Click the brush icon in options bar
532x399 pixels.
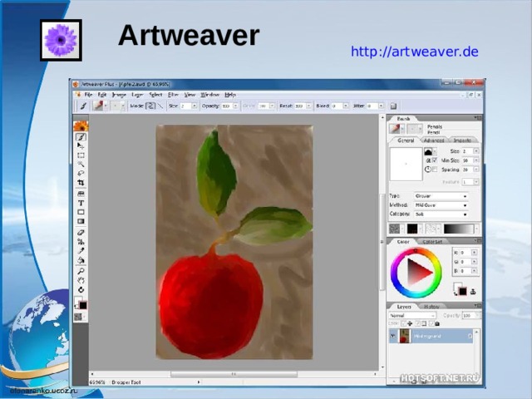83,106
